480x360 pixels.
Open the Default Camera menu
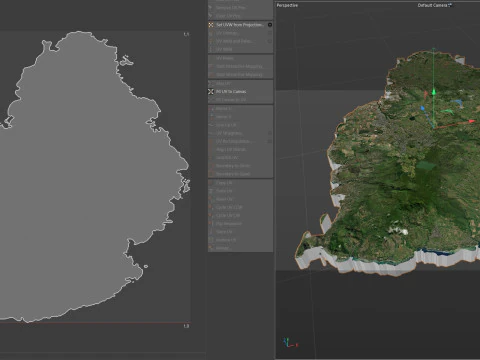pyautogui.click(x=434, y=5)
